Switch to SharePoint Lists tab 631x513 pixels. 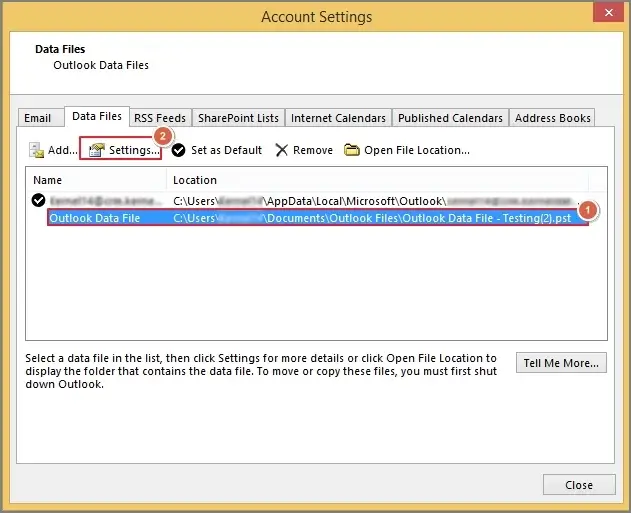point(238,118)
